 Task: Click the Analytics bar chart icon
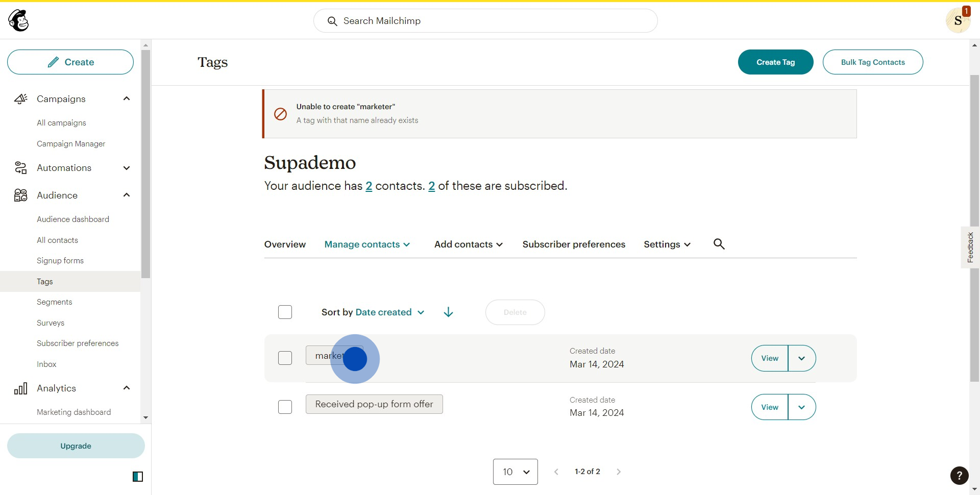click(x=20, y=388)
